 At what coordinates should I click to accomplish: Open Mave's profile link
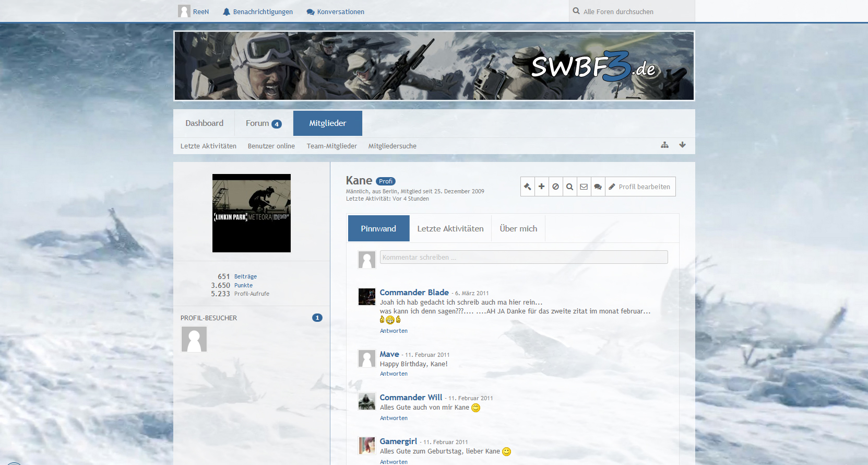point(389,354)
